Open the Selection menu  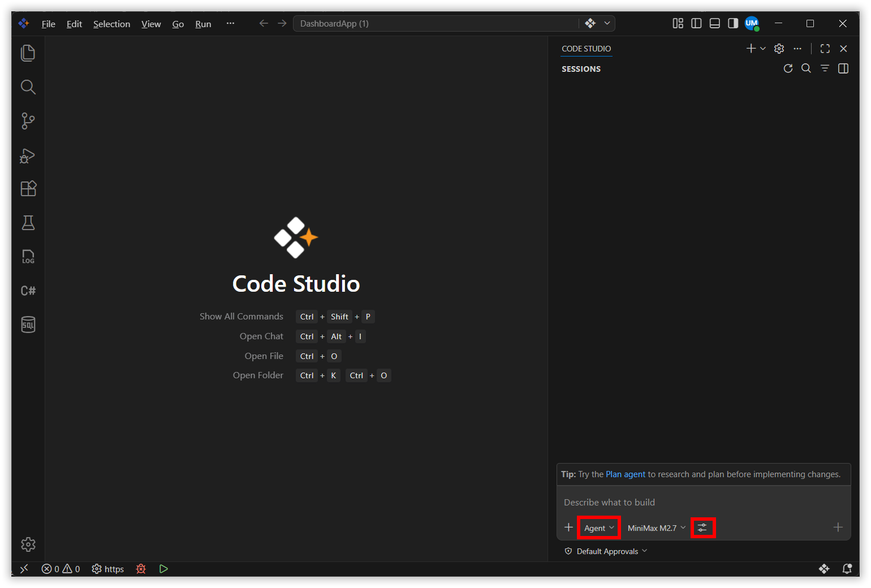(x=111, y=24)
